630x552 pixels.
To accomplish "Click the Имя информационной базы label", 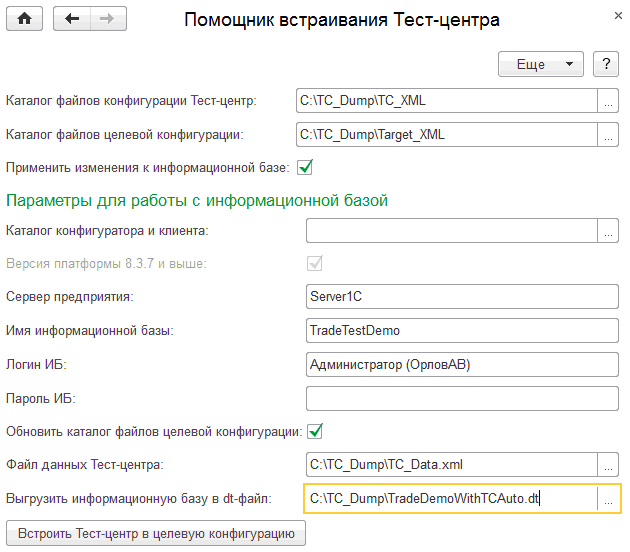I will [90, 331].
